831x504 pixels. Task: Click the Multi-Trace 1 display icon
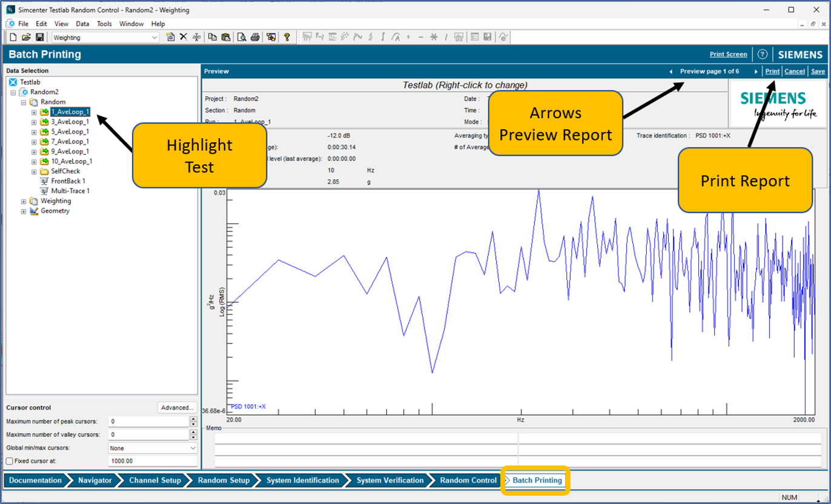44,191
